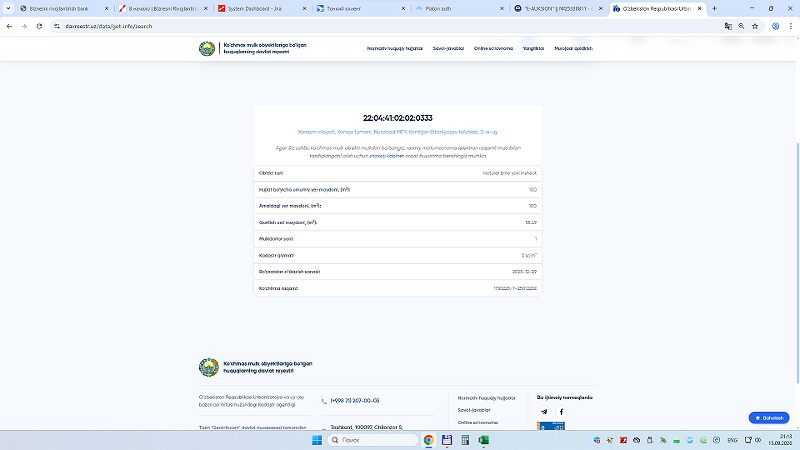Viewport: 800px width, 450px height.
Task: Open the floppy-disk app icon in taskbar
Action: click(x=447, y=440)
